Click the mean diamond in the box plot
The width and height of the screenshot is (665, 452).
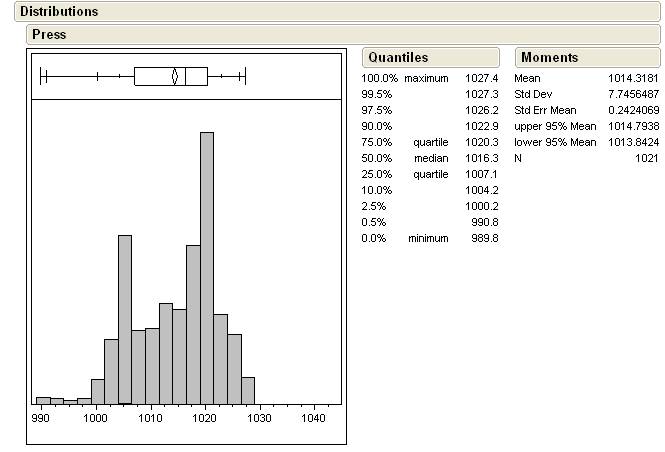pyautogui.click(x=175, y=76)
